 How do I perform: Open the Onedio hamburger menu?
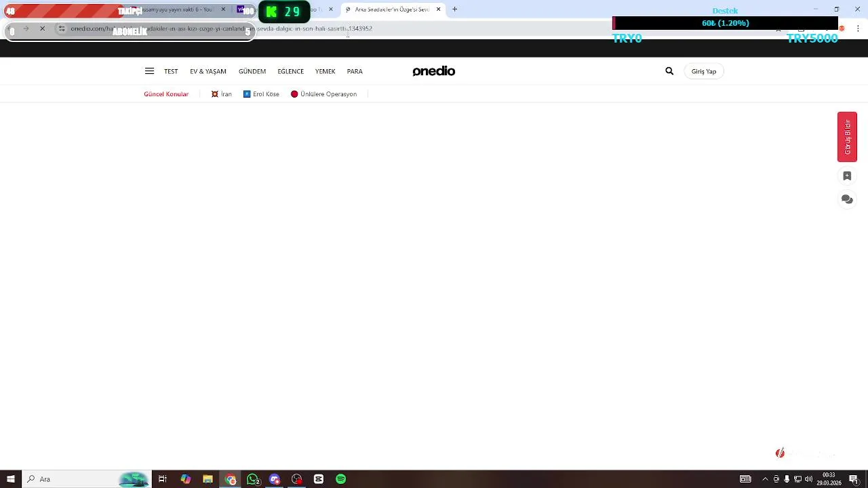pyautogui.click(x=149, y=71)
